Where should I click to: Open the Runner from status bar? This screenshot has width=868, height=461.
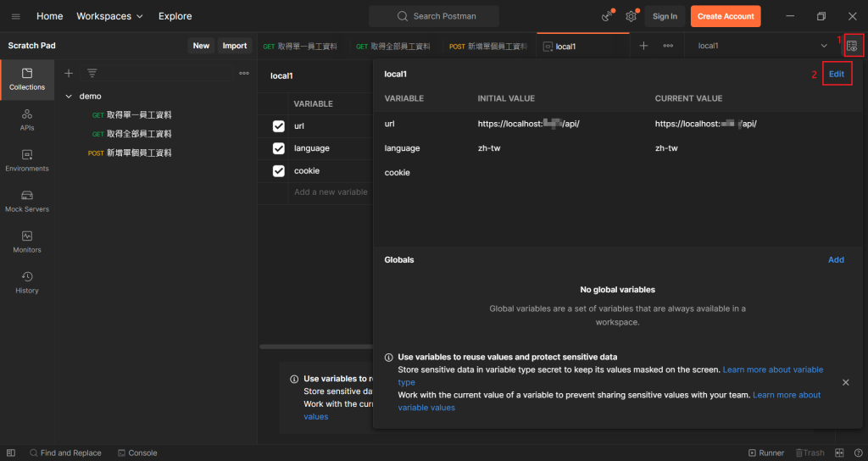click(766, 453)
